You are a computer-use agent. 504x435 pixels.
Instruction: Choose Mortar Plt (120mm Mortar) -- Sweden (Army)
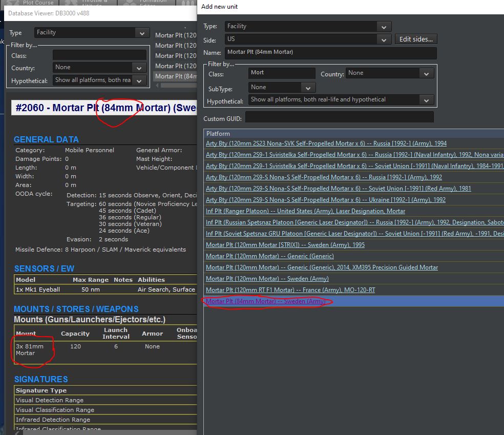coord(267,278)
